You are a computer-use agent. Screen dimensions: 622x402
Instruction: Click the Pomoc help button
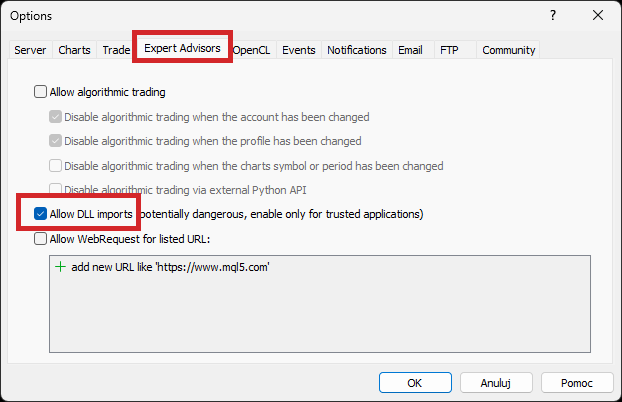577,382
